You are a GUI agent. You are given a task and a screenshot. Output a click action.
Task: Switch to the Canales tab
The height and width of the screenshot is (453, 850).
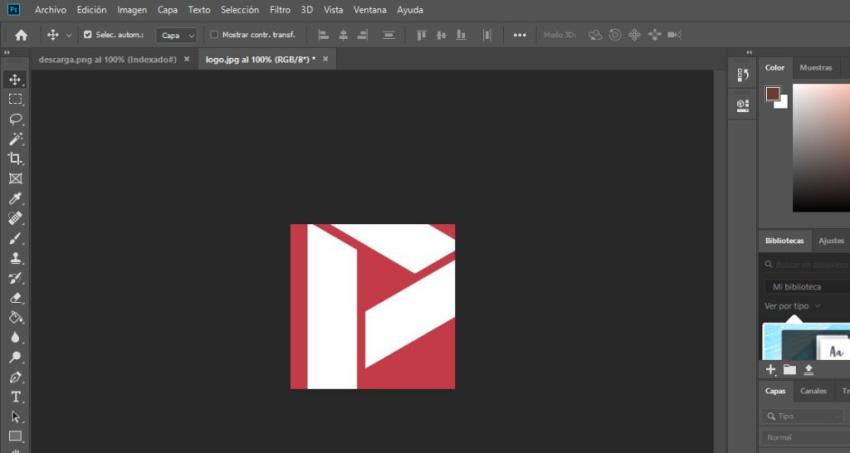[x=813, y=391]
